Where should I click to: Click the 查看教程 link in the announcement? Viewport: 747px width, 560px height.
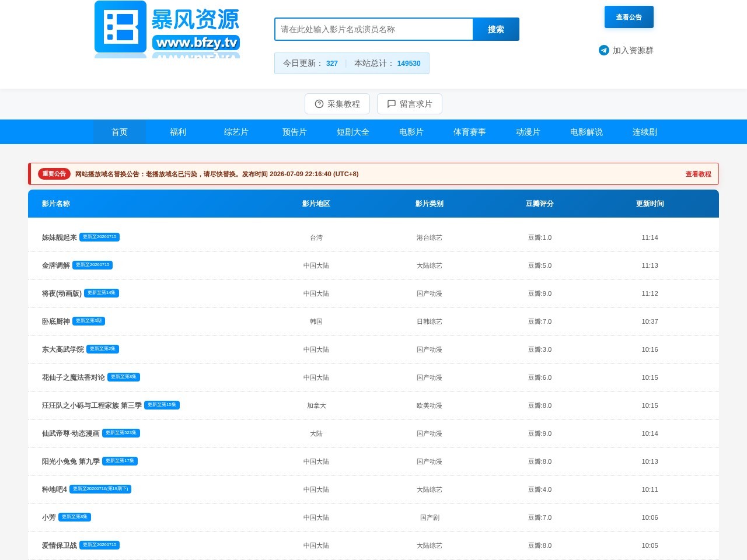point(699,174)
